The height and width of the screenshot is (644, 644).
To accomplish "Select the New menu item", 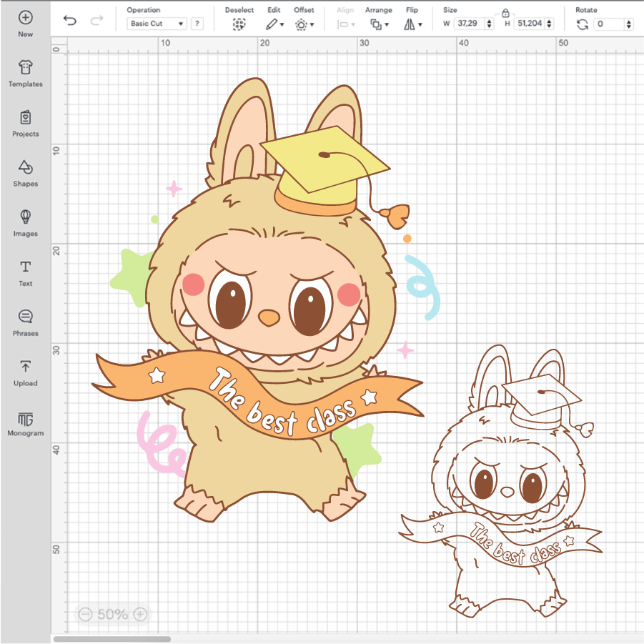I will point(25,22).
